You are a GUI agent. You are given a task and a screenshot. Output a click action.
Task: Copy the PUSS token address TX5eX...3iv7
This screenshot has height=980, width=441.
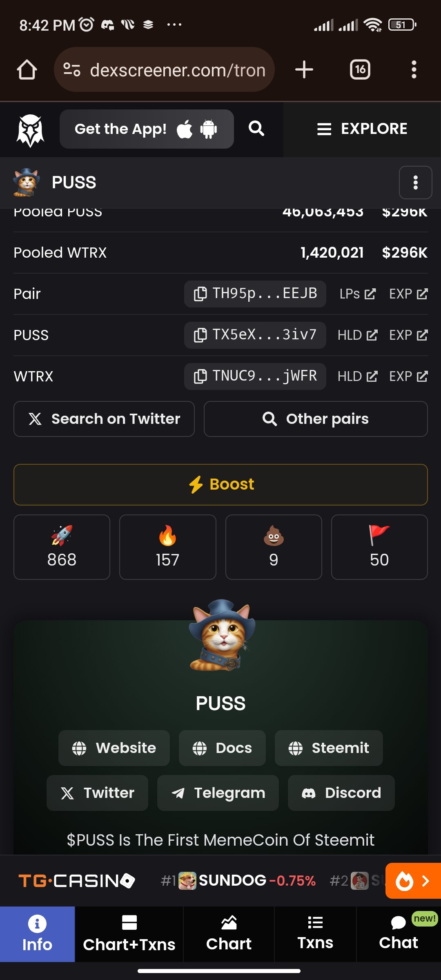255,335
